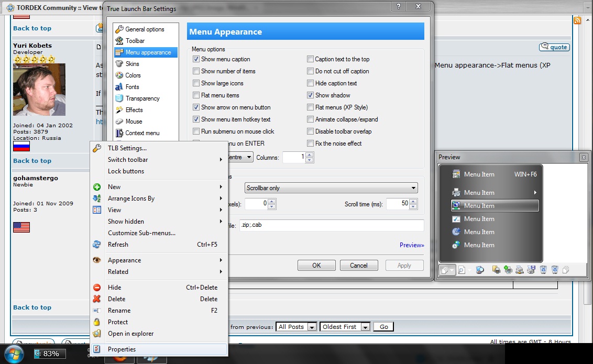Open the Oldest First sort dropdown
593x364 pixels.
345,327
